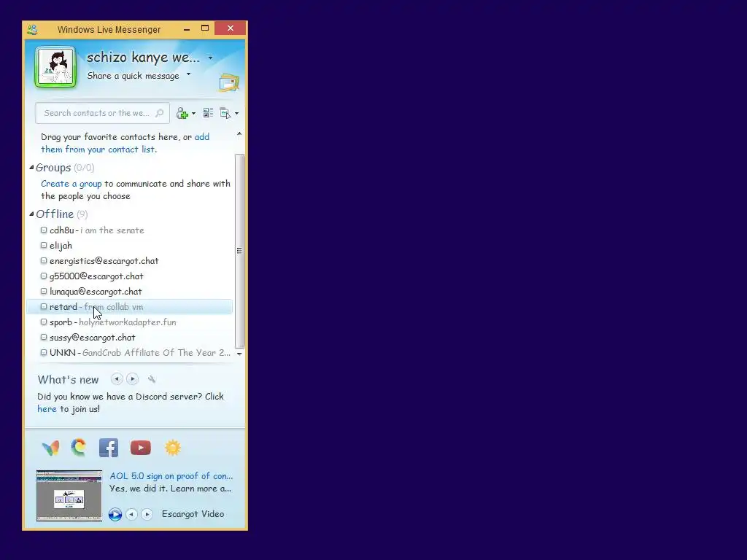
Task: Click the 'here' Discord link
Action: click(47, 409)
